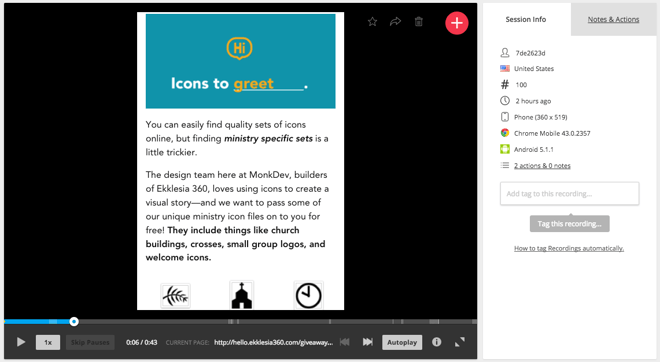Click the list icon beside actions link
Image resolution: width=660 pixels, height=362 pixels.
505,165
